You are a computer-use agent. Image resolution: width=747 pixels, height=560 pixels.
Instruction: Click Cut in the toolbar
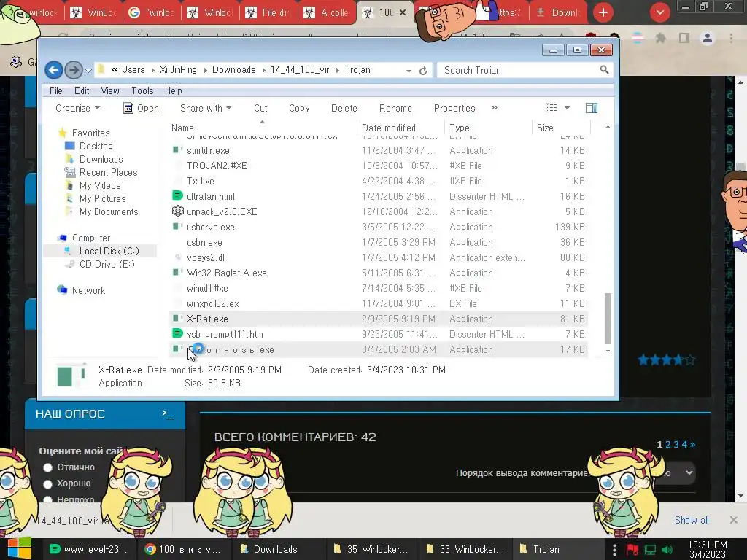coord(260,108)
